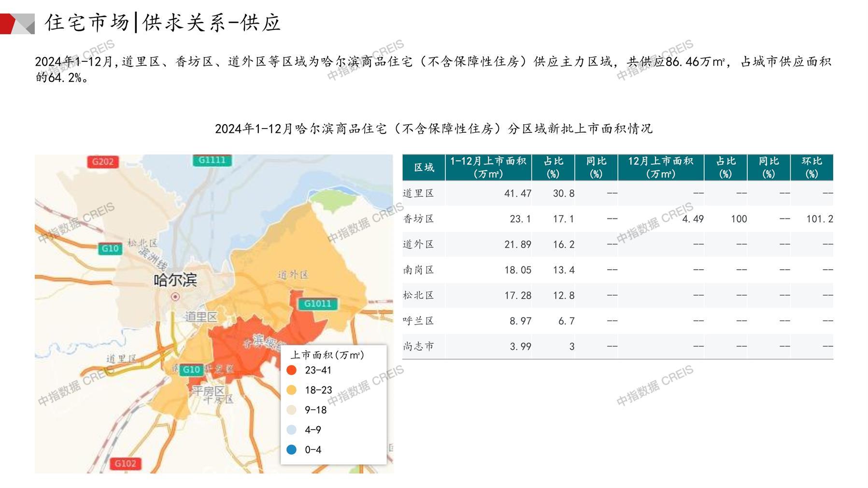This screenshot has height=488, width=868.
Task: Click the 101.2 value in 香坊区 row
Action: point(819,219)
